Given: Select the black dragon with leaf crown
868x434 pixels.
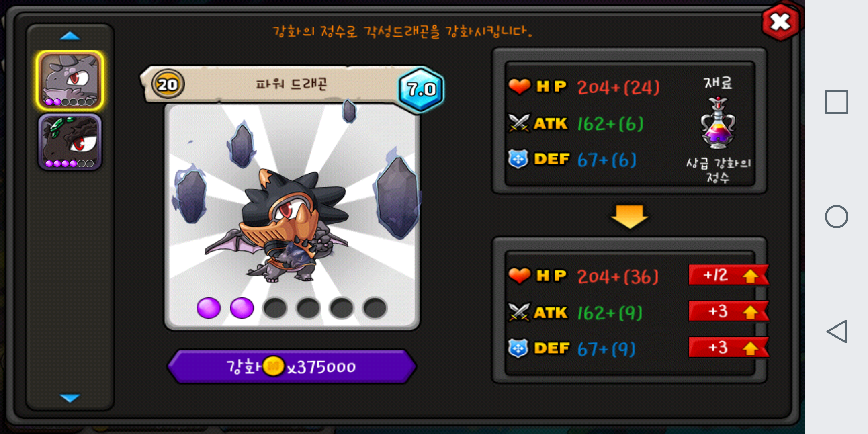Looking at the screenshot, I should click(70, 142).
